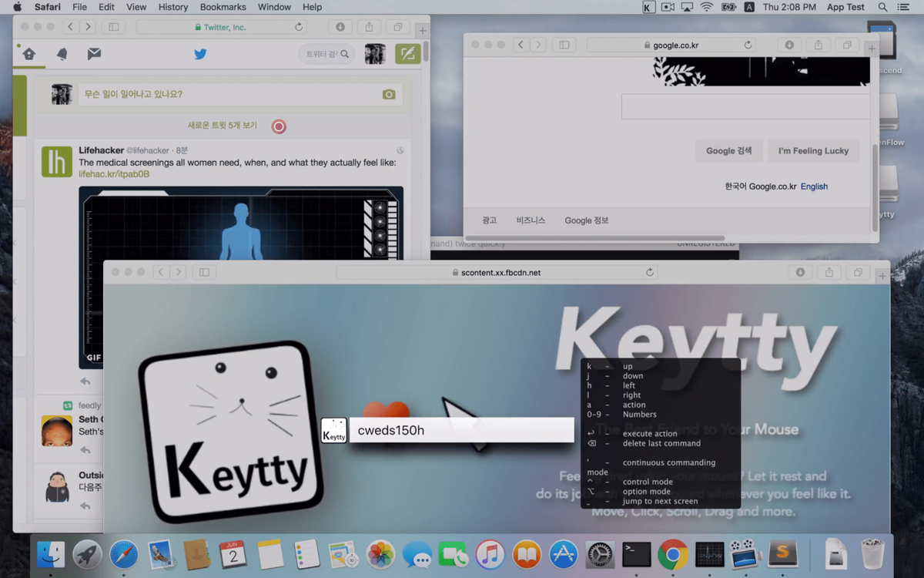The width and height of the screenshot is (924, 578).
Task: Switch Google to English
Action: tap(814, 187)
